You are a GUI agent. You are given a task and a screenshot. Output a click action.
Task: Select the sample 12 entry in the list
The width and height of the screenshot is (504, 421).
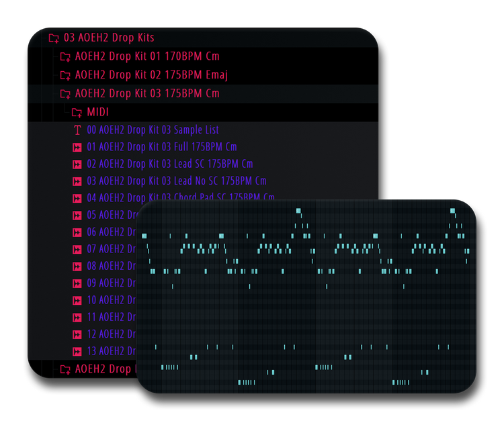111,334
